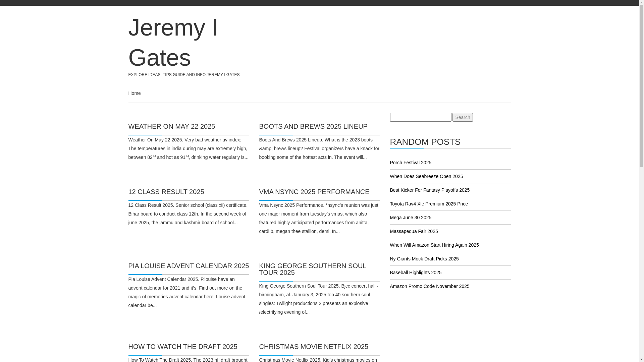Open VMA Nsync 2025 Performance post

click(314, 192)
